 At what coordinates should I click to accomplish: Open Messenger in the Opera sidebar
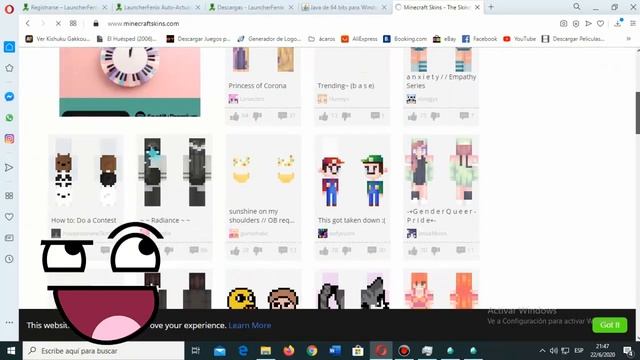(x=9, y=96)
